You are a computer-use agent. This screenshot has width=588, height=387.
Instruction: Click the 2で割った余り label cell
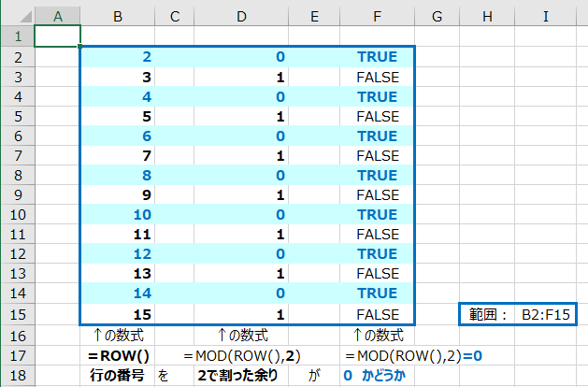click(x=241, y=375)
